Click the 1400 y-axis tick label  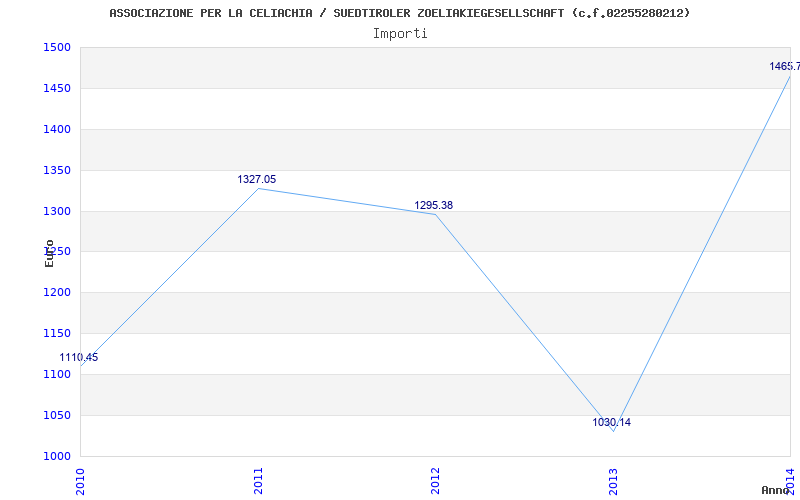tap(57, 129)
